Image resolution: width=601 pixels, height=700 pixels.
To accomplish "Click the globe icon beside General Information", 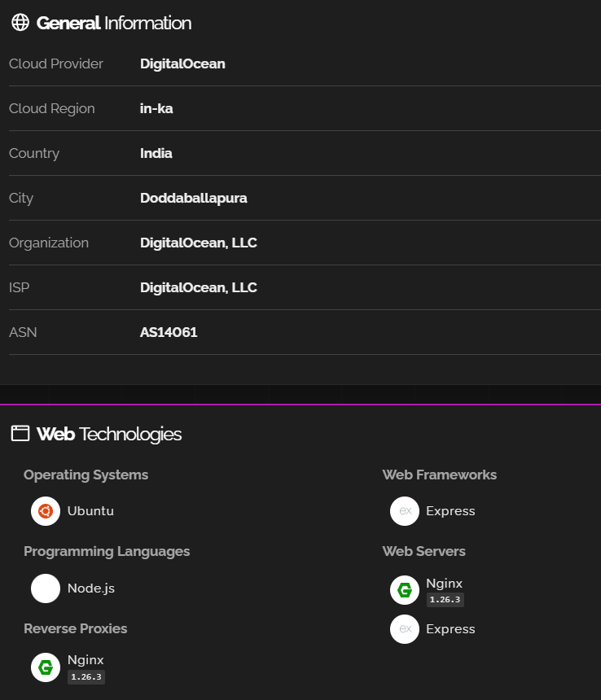I will pos(20,22).
